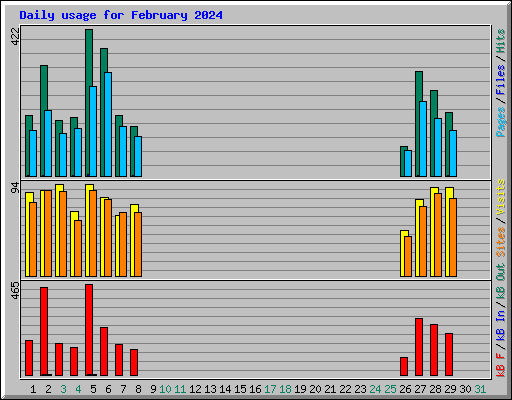Click day label 9 on the x-axis

(x=153, y=389)
